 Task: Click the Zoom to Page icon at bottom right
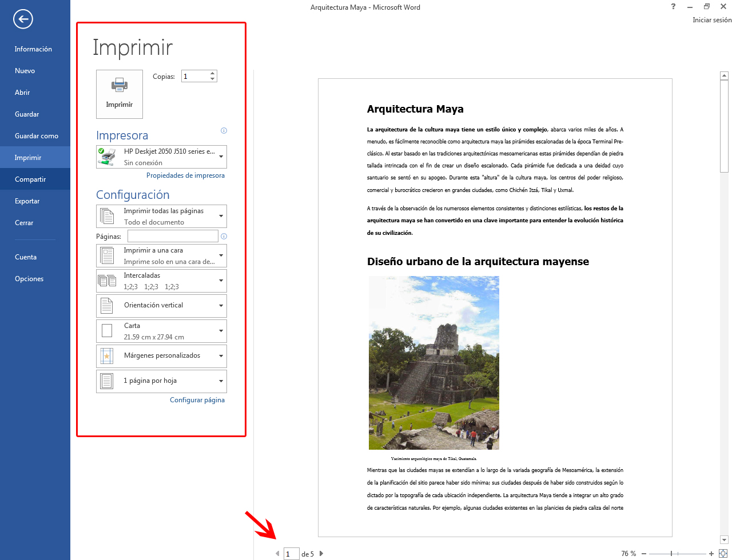click(x=723, y=553)
